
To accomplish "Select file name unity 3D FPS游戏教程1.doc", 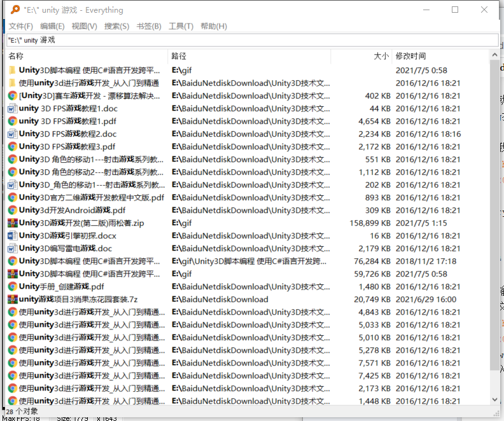I will [68, 109].
